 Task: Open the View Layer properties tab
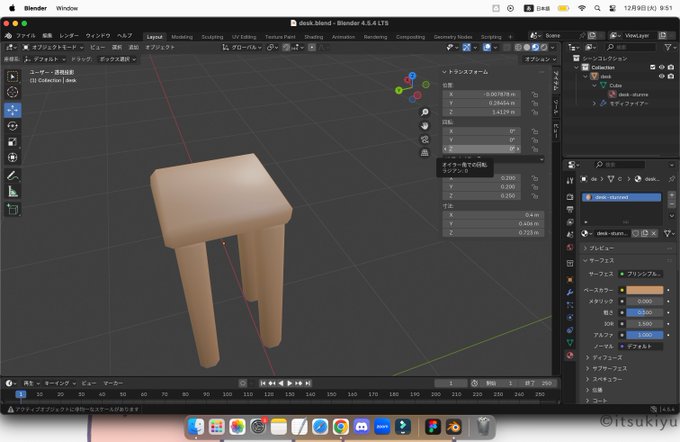pos(570,222)
